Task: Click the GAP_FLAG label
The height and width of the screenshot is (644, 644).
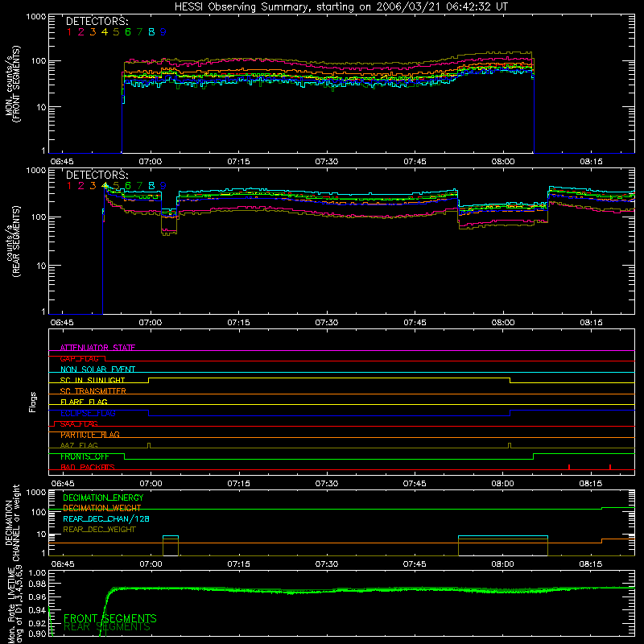Action: click(79, 358)
